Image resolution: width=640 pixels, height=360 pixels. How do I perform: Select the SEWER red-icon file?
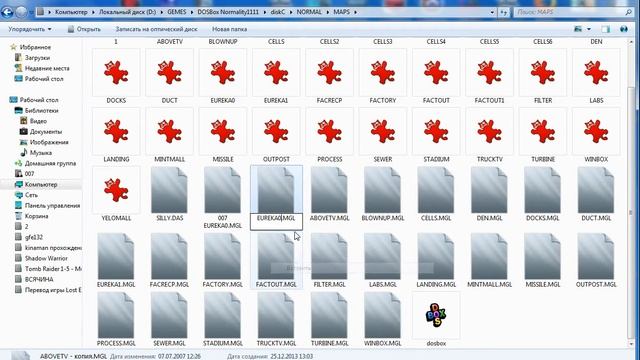[383, 136]
